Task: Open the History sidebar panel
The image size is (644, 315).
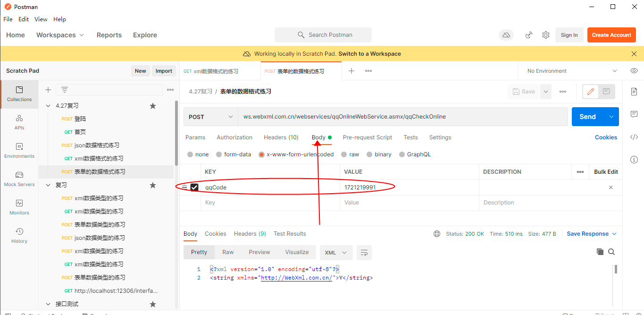Action: coord(19,236)
